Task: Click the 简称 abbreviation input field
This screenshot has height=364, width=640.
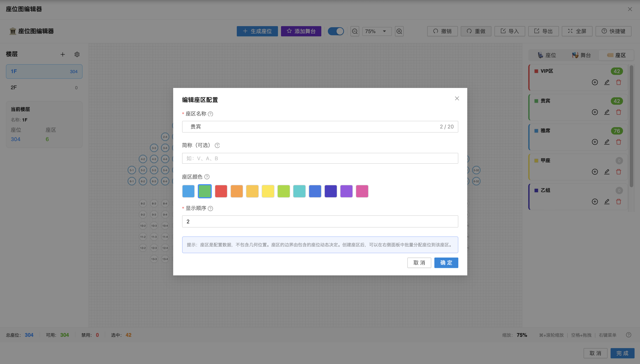Action: [x=320, y=158]
